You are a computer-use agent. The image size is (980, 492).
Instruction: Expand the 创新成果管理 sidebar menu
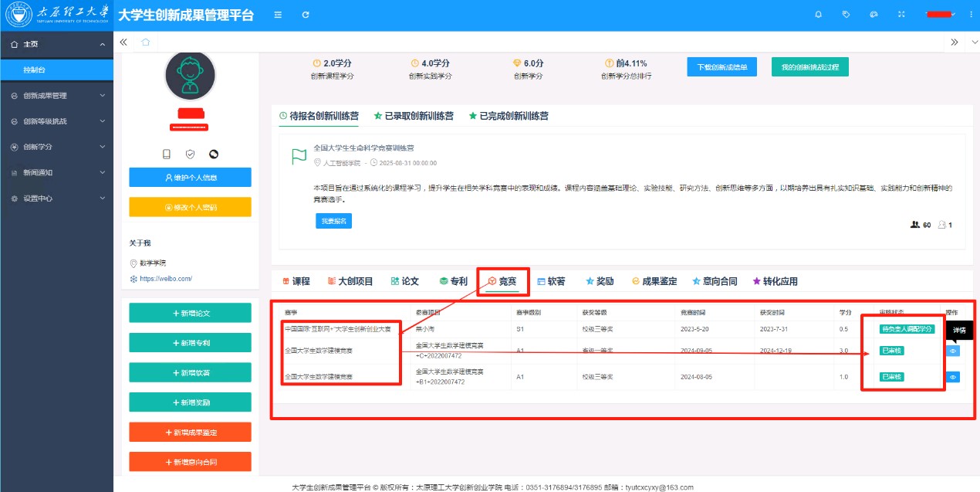point(56,96)
